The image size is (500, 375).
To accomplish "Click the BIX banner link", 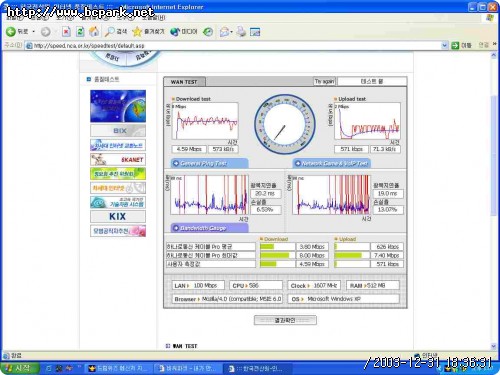I will point(118,131).
